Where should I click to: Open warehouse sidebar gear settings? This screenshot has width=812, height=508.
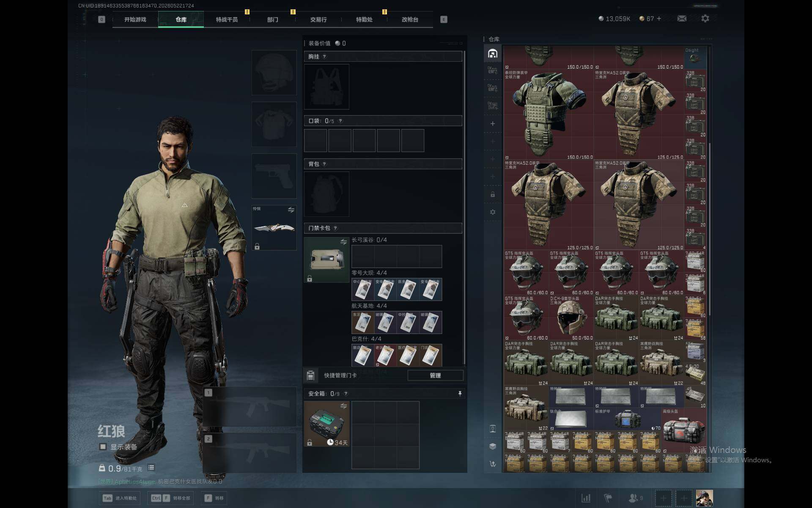pyautogui.click(x=493, y=212)
